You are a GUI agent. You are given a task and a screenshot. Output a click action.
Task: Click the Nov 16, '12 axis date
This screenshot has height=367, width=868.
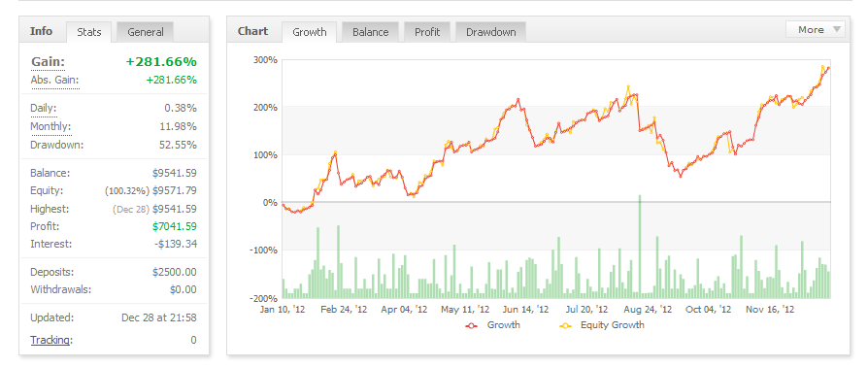(x=771, y=310)
